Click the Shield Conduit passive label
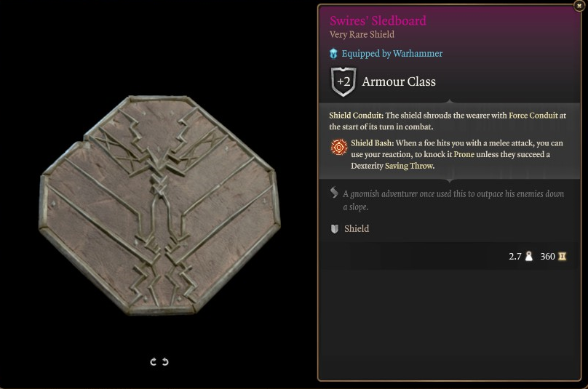 pos(357,116)
